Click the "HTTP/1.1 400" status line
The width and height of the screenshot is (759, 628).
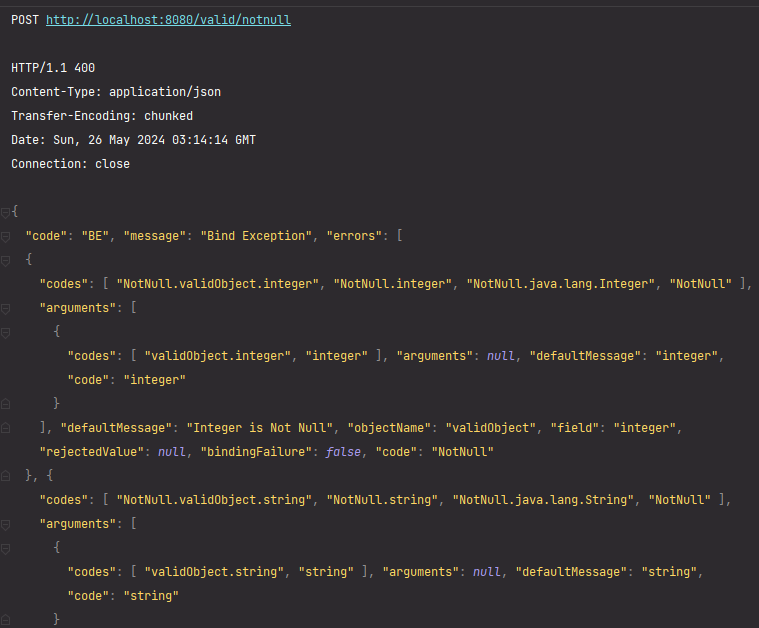pyautogui.click(x=53, y=68)
